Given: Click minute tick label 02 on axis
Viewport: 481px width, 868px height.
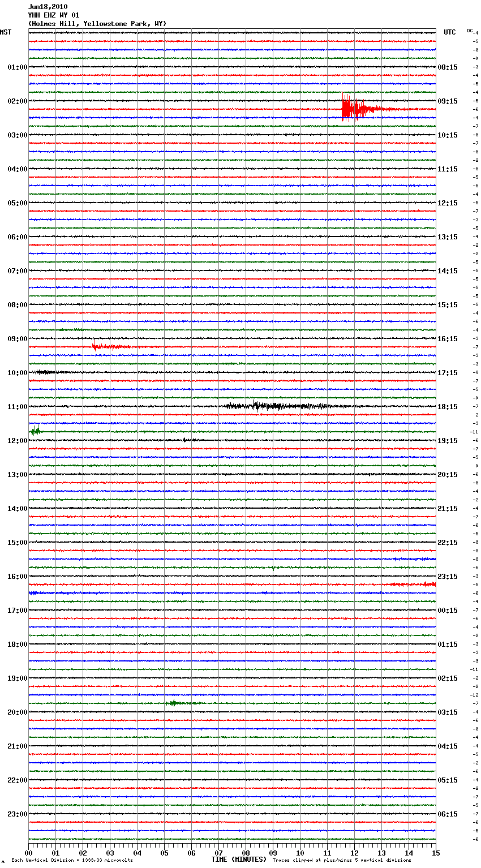Looking at the screenshot, I should [x=83, y=853].
